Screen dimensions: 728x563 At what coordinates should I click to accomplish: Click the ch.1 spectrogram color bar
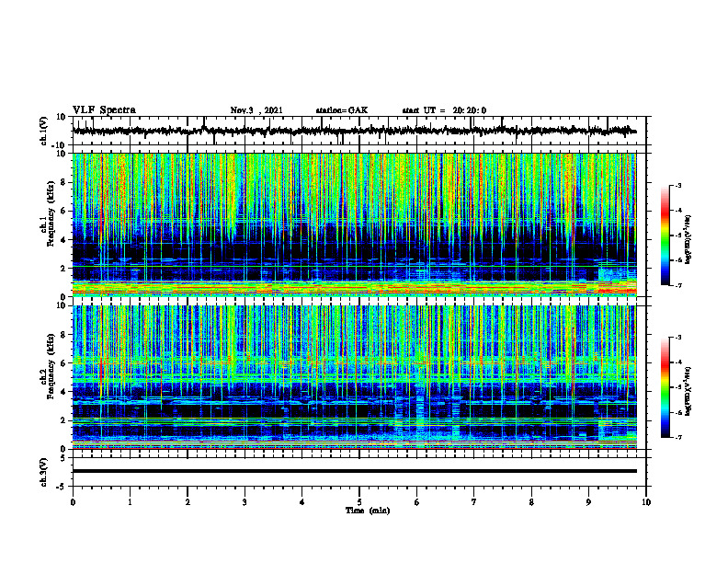tap(665, 236)
